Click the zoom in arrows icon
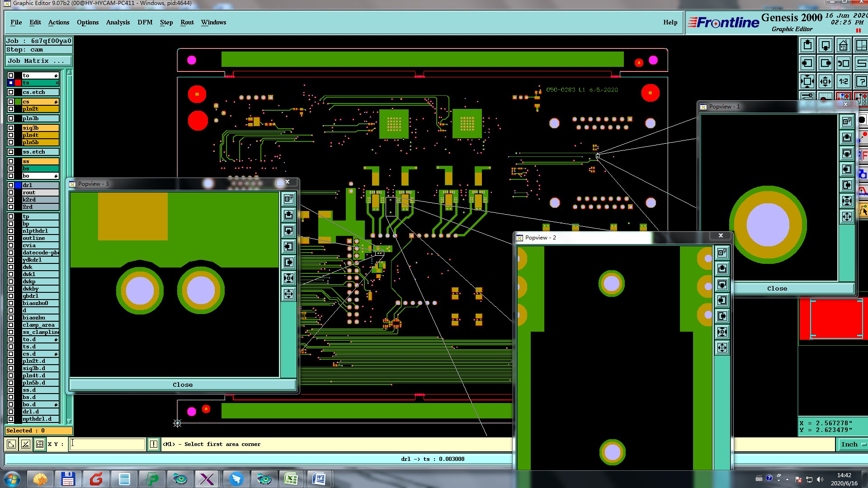 [x=807, y=82]
